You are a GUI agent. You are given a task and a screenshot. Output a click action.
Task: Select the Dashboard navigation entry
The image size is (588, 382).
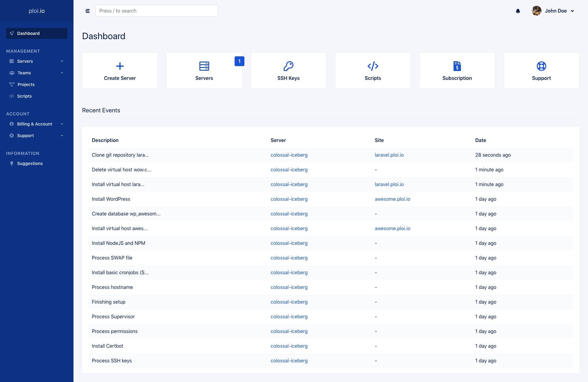pos(28,33)
